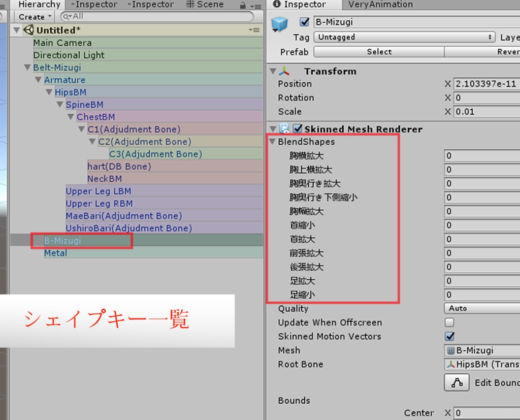Click the mesh icon in the Mesh field
This screenshot has height=420, width=520.
pos(450,350)
